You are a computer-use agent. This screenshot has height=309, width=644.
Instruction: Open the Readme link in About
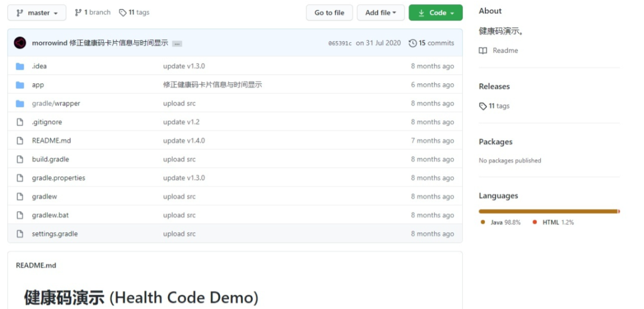point(505,51)
